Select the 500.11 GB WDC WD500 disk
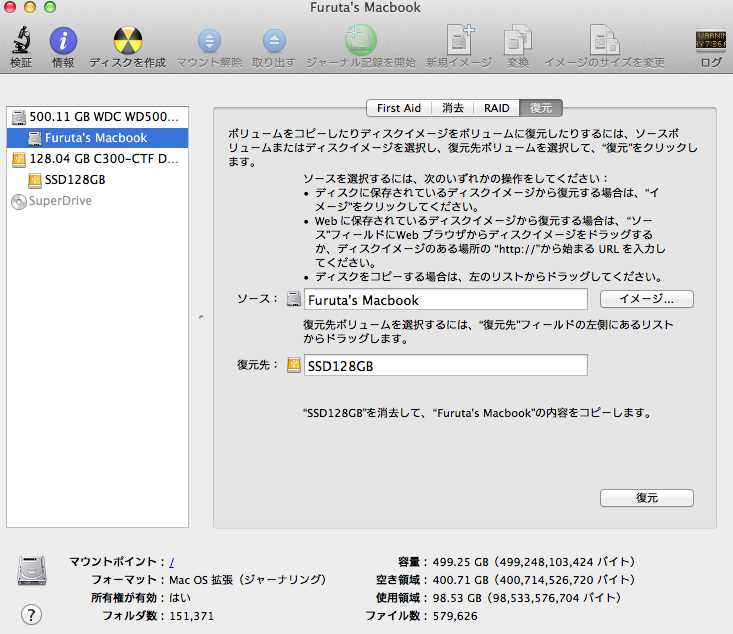 [x=98, y=117]
